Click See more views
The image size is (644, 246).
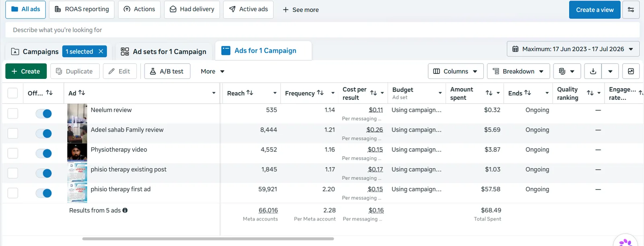pos(301,10)
